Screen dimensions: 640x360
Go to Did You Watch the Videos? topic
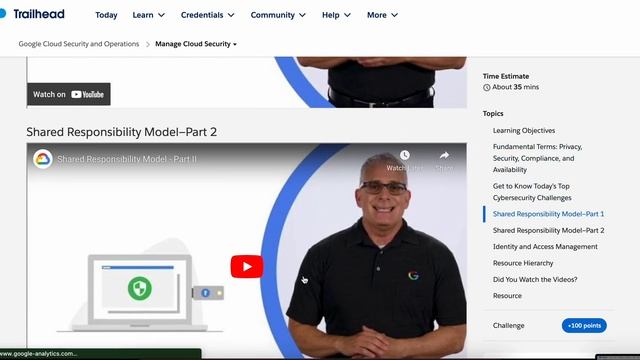coord(535,279)
